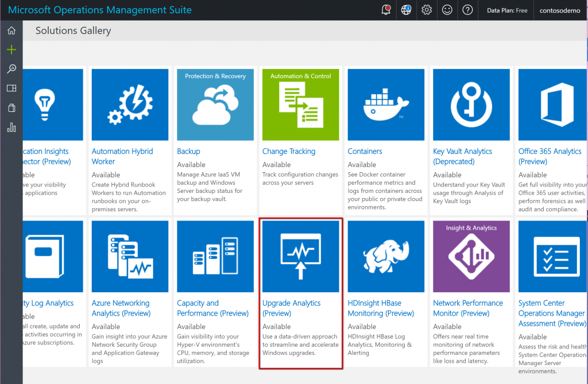Open the contosodemo account menu
Image resolution: width=588 pixels, height=384 pixels.
pyautogui.click(x=560, y=10)
